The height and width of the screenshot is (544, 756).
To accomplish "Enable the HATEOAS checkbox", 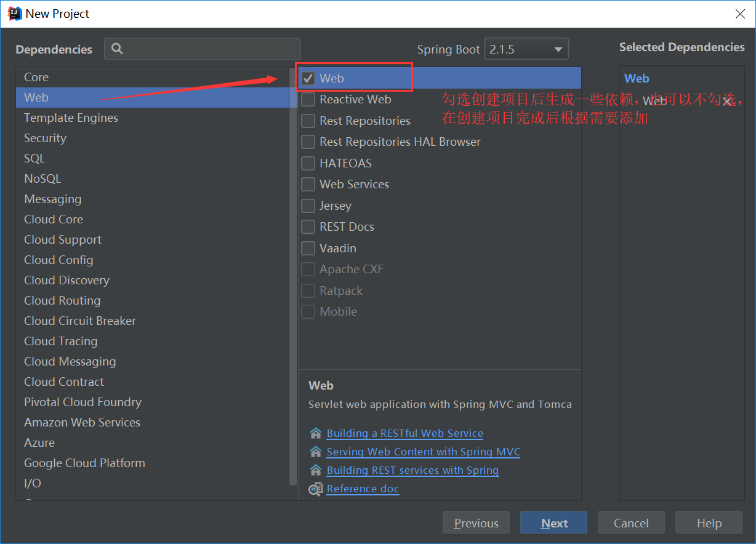I will click(308, 163).
